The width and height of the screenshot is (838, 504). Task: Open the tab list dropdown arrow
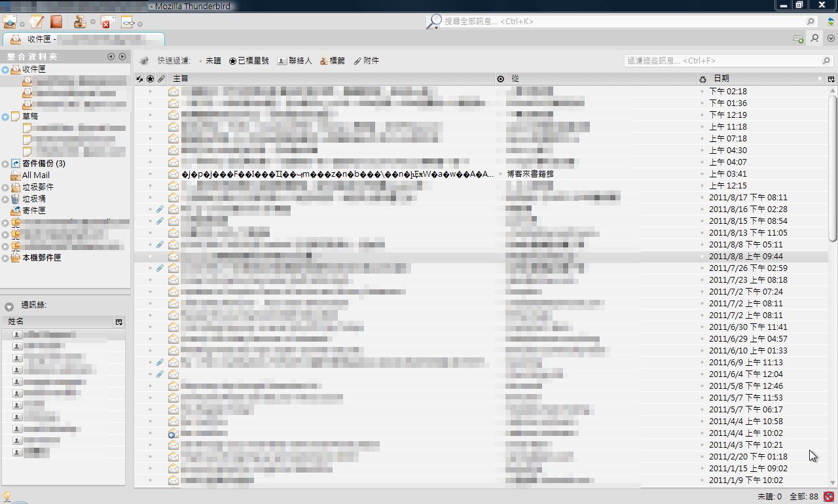coord(831,39)
